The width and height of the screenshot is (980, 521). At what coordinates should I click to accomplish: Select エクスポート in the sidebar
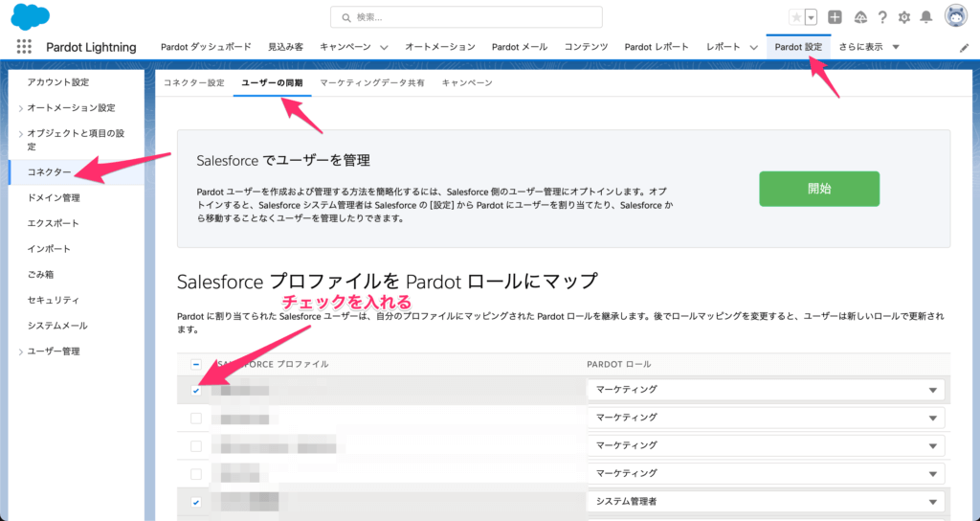tap(54, 223)
